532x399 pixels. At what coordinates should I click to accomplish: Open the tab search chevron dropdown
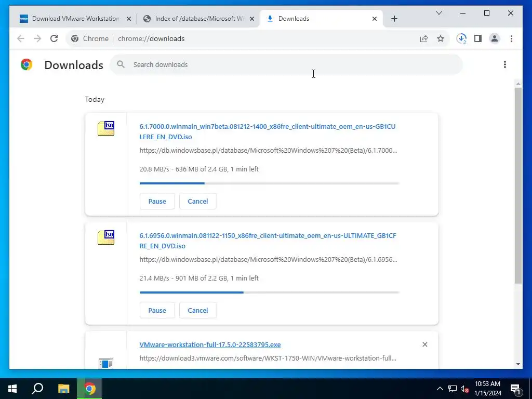[439, 13]
